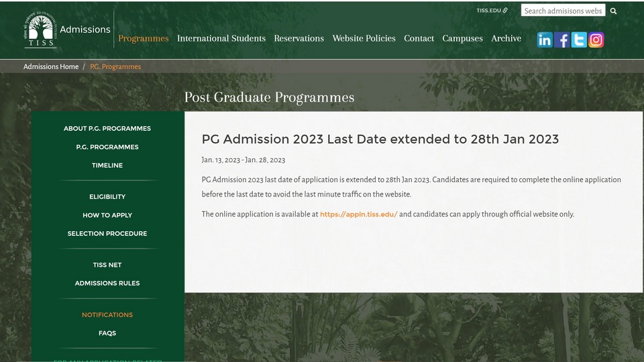Open the Contact menu item
644x362 pixels.
(419, 38)
